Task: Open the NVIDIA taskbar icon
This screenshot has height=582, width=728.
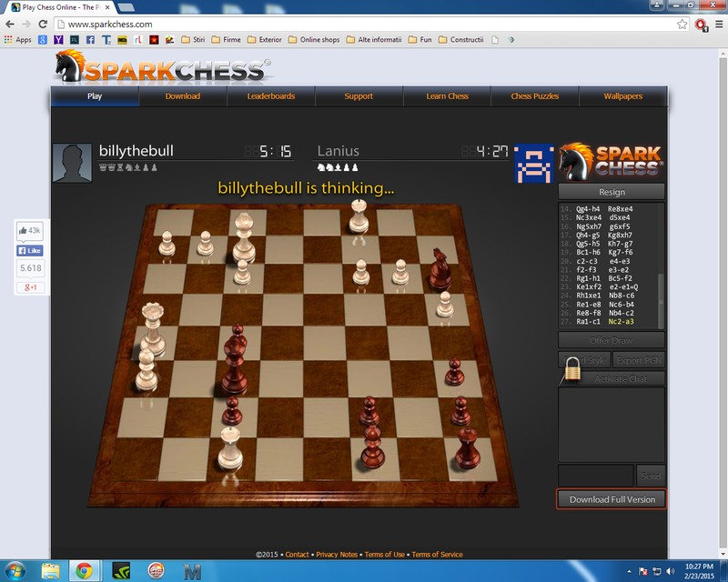Action: pos(121,571)
